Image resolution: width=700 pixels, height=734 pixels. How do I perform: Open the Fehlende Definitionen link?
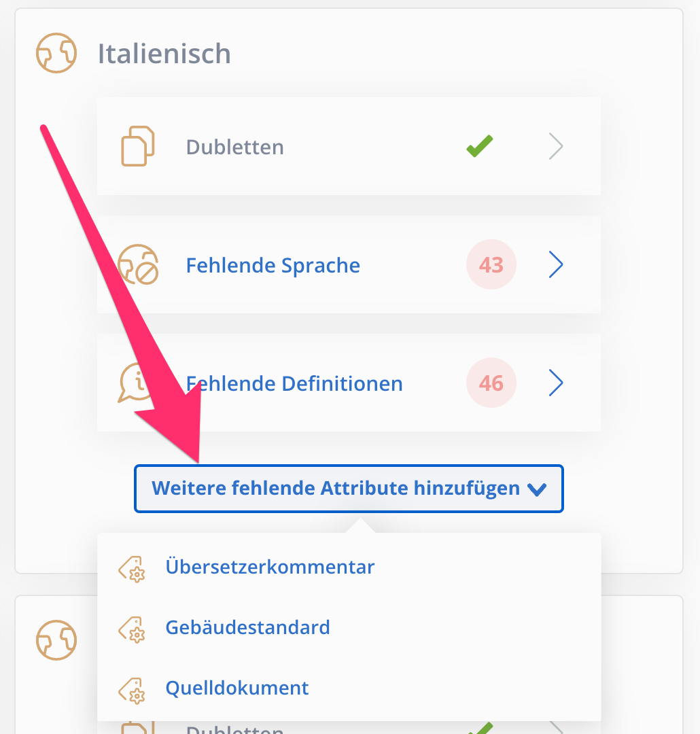tap(294, 383)
